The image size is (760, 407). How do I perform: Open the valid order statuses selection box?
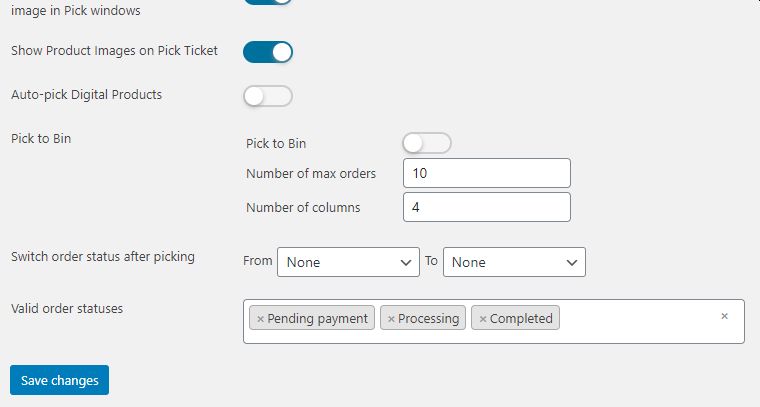(x=640, y=322)
